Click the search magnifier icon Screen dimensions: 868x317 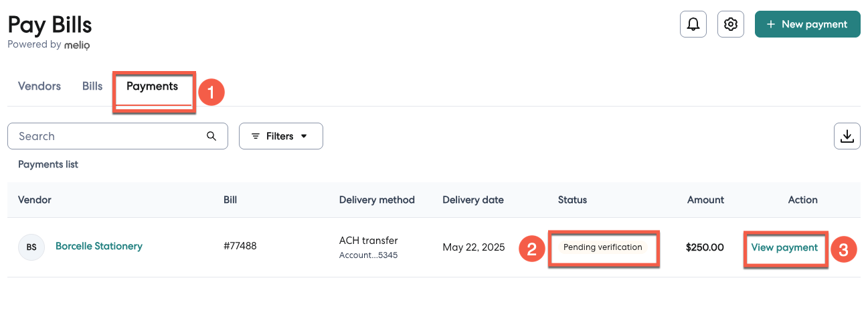(x=211, y=136)
